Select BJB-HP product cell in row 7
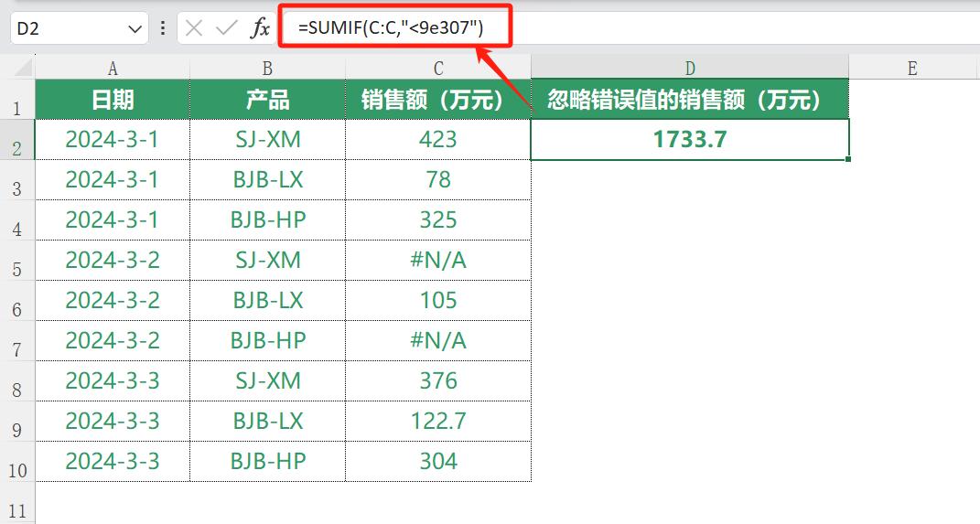Screen dimensions: 980x524 click(x=267, y=340)
